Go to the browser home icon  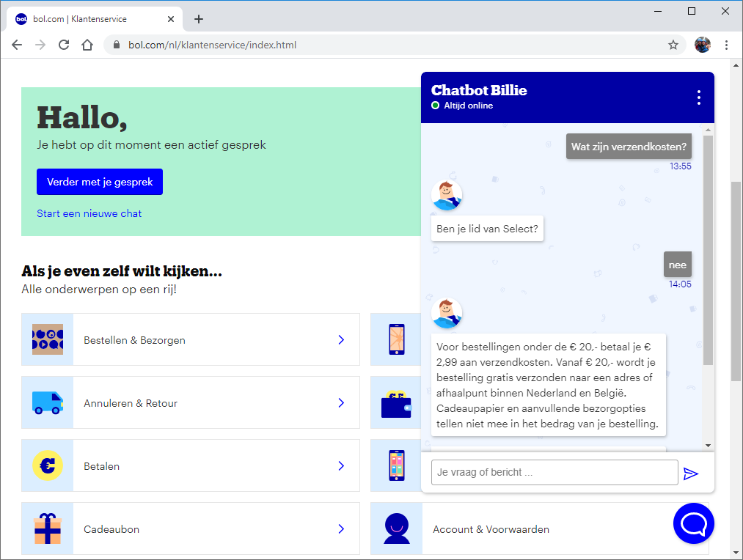coord(87,45)
